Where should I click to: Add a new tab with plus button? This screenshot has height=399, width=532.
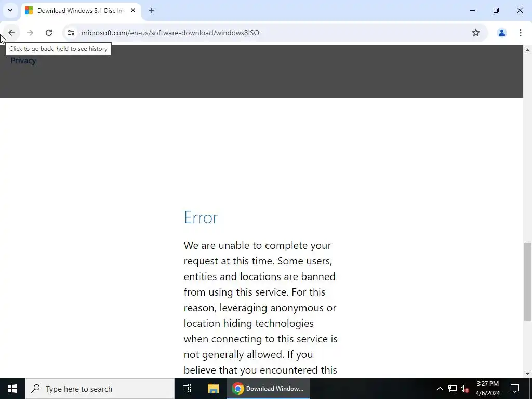point(152,10)
